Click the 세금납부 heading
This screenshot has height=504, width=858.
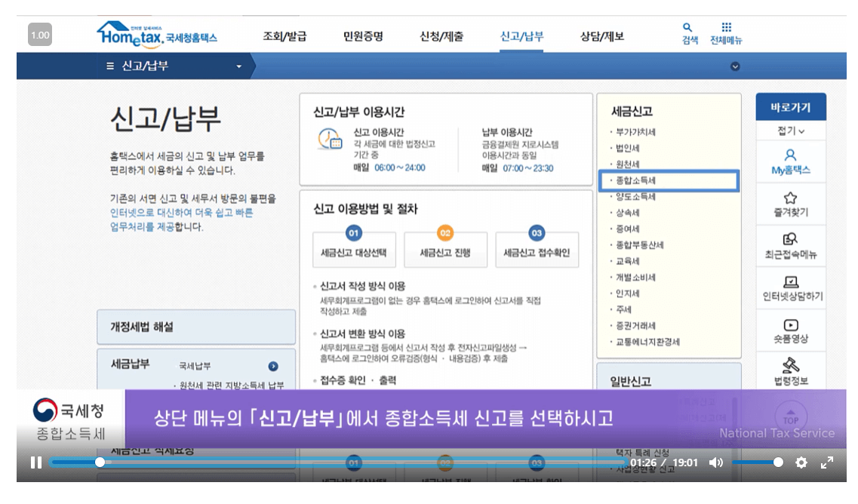click(131, 364)
